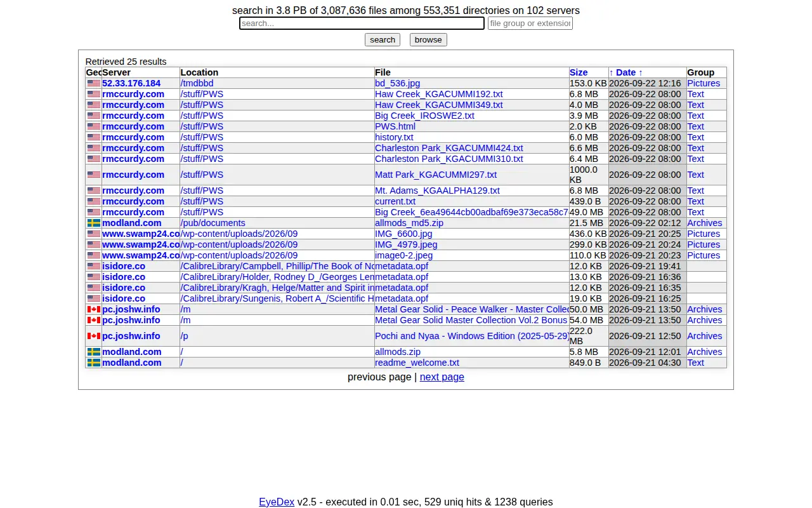
Task: Open the readme_welcome.txt file link
Action: click(417, 363)
